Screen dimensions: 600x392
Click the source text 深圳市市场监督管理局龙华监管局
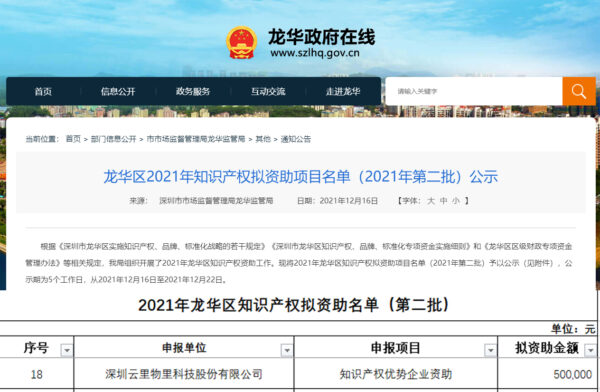(216, 201)
